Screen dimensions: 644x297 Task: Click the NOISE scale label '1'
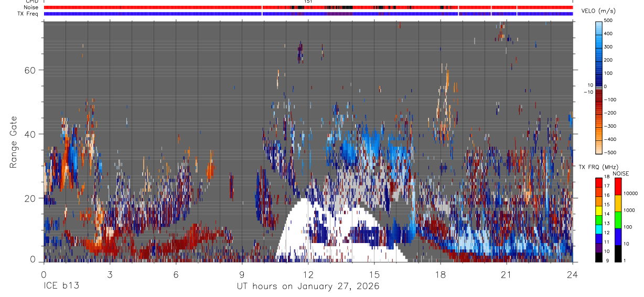(x=625, y=261)
